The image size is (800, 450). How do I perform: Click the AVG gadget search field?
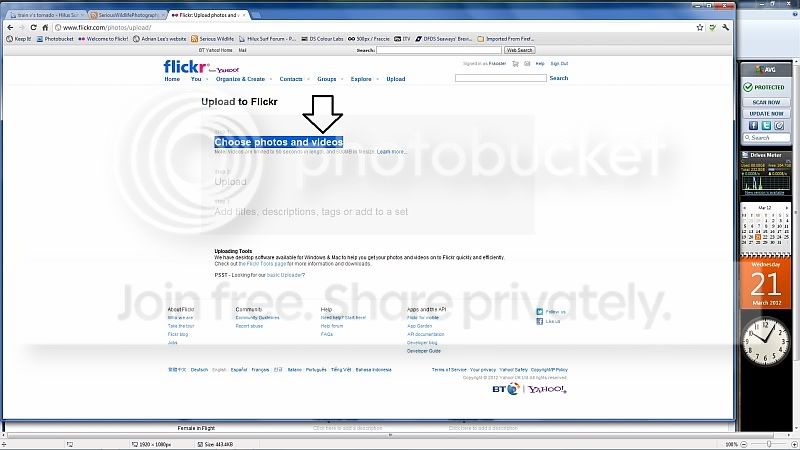coord(766,138)
